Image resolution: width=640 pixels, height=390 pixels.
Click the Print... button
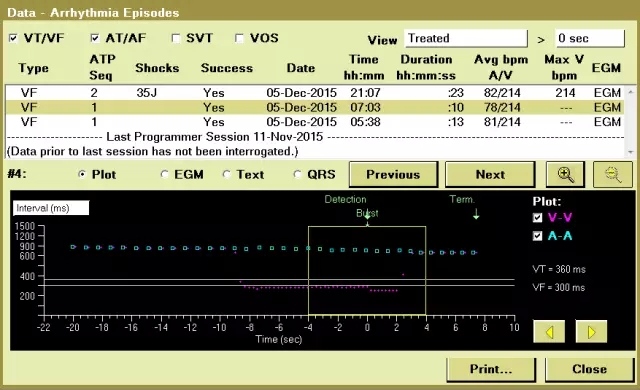[491, 369]
